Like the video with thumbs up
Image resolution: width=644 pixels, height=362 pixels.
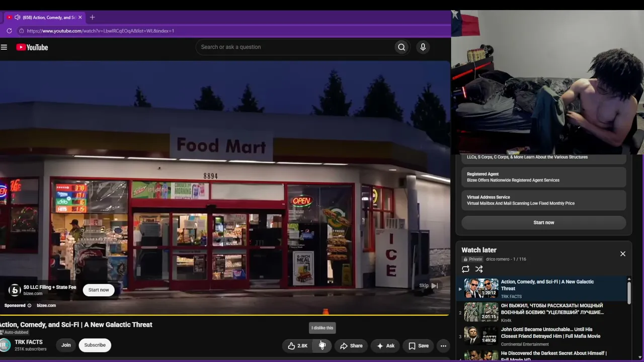pyautogui.click(x=297, y=346)
